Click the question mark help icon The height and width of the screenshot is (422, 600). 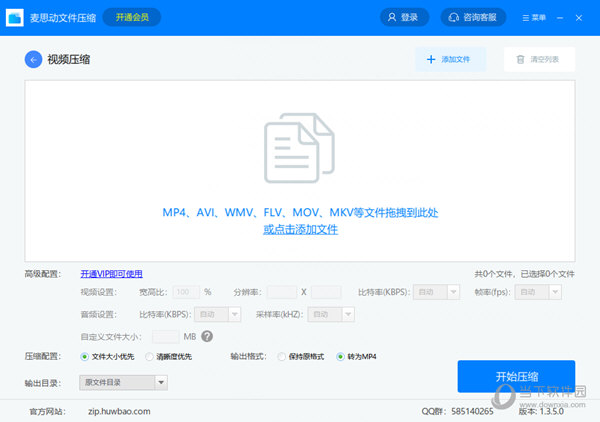click(x=207, y=336)
